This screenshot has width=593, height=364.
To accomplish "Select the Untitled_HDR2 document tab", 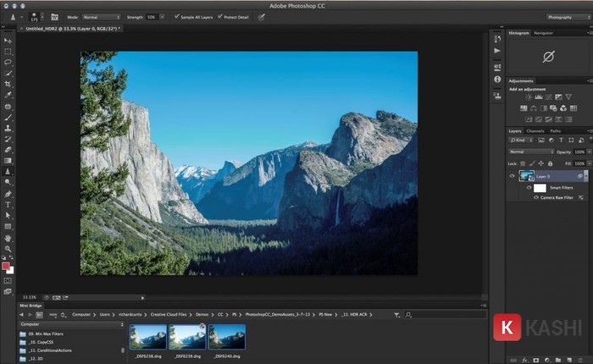I will click(x=73, y=28).
